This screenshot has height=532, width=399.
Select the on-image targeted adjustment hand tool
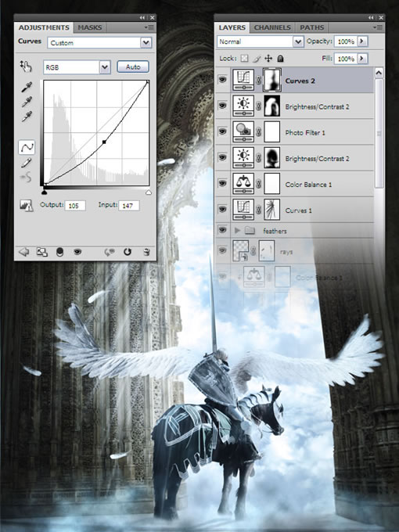click(x=26, y=66)
